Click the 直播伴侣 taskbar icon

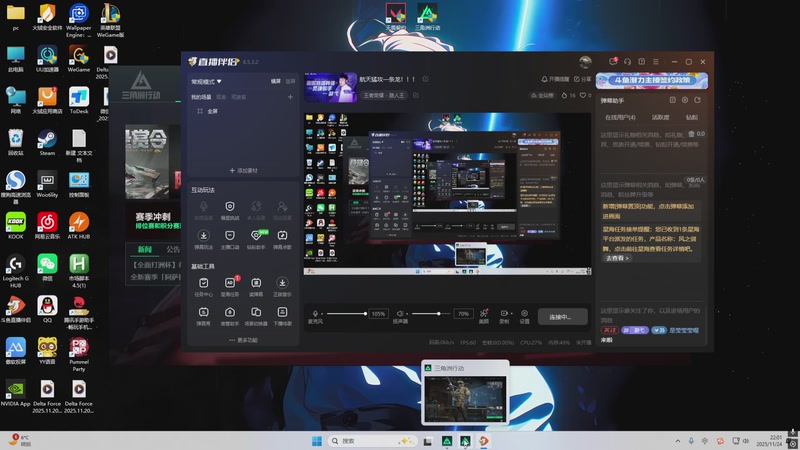point(483,441)
